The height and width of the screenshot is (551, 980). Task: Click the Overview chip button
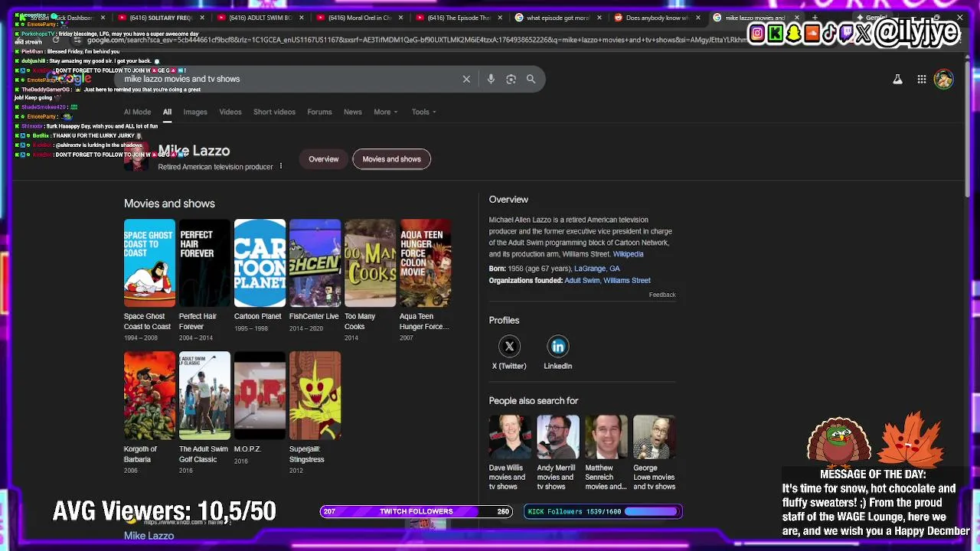323,159
